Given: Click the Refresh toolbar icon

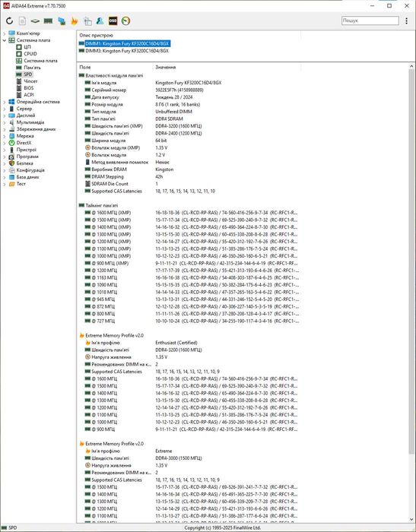Looking at the screenshot, I should [x=10, y=21].
